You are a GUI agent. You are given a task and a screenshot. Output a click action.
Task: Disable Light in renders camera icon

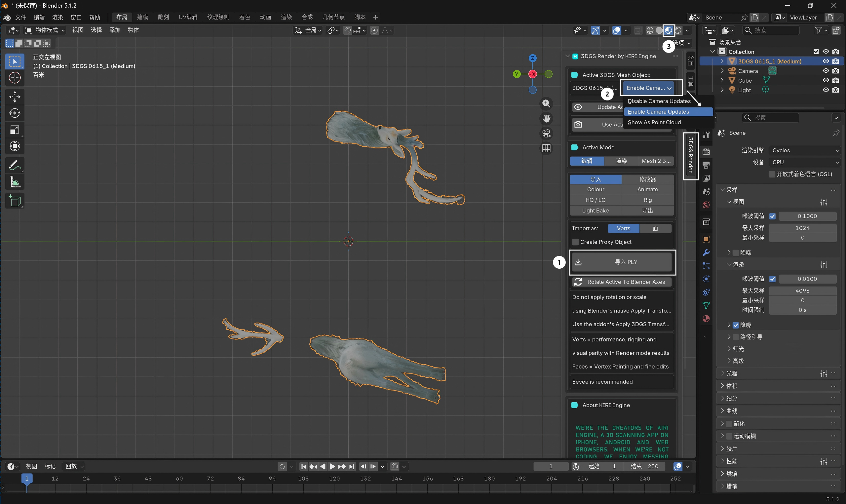(835, 90)
